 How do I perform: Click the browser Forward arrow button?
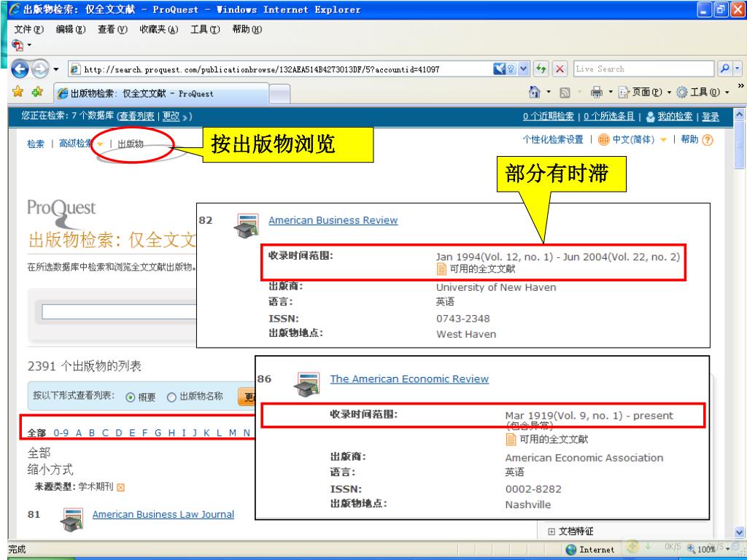[40, 69]
